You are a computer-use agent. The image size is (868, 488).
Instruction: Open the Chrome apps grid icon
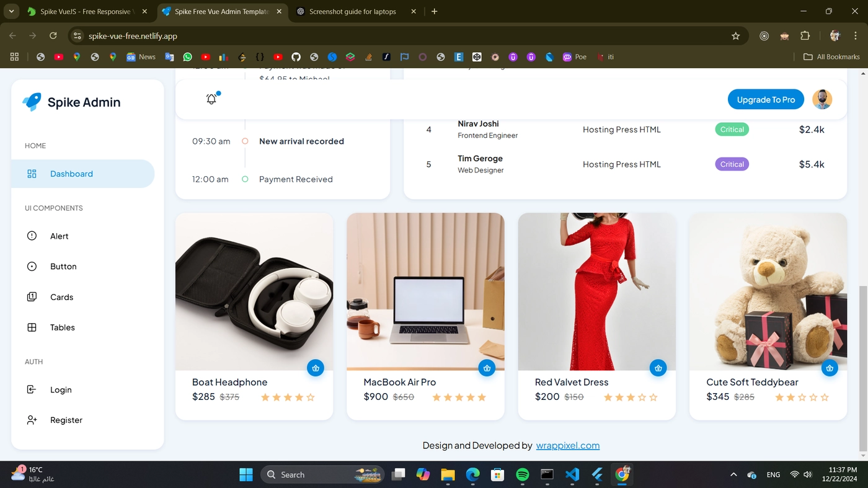tap(14, 56)
